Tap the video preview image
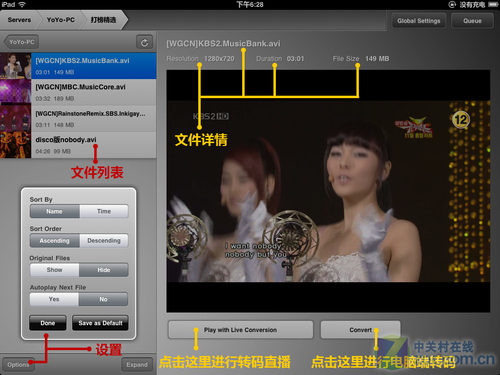Viewport: 500px width, 375px height. pos(328,191)
